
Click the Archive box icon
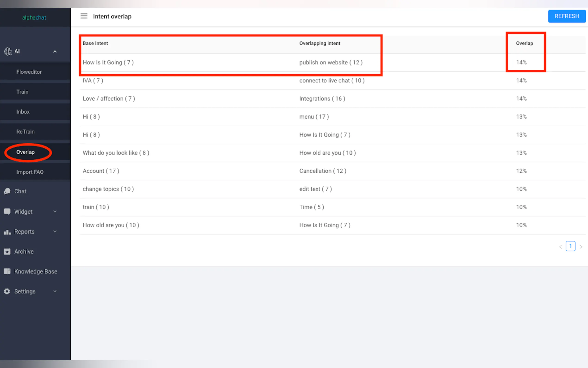coord(7,251)
